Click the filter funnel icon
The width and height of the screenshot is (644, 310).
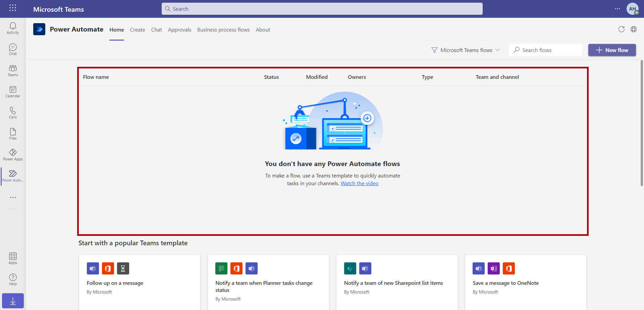coord(434,50)
